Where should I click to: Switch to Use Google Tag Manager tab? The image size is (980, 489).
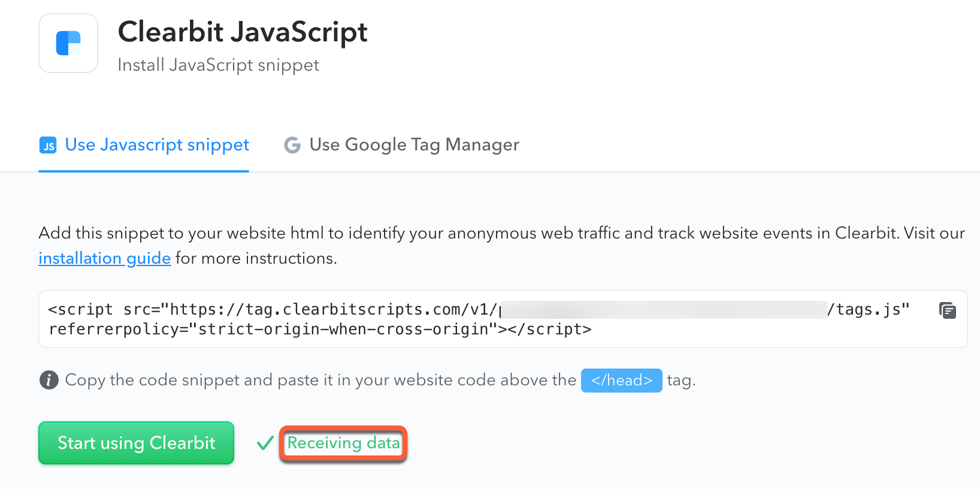click(x=401, y=145)
